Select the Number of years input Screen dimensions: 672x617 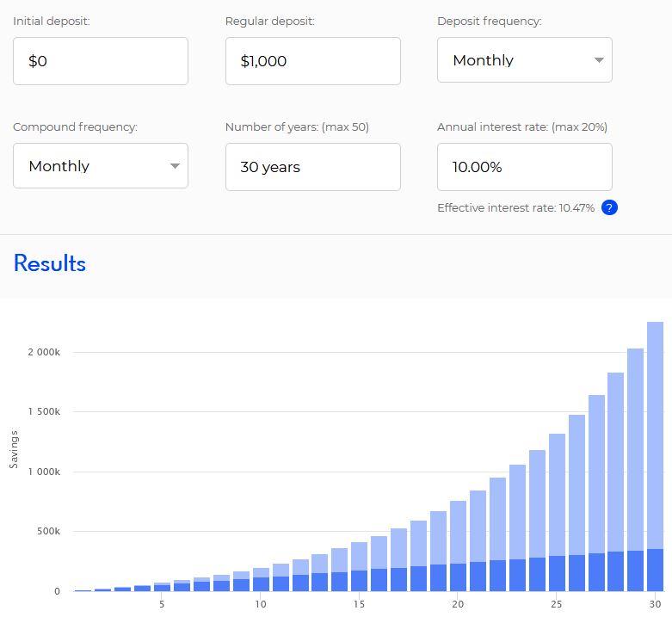[312, 167]
